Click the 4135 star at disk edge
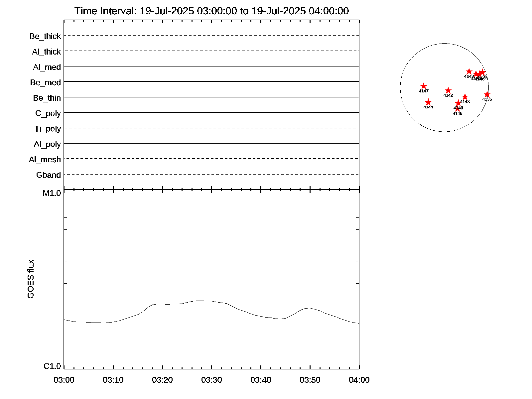The image size is (532, 399). coord(487,94)
